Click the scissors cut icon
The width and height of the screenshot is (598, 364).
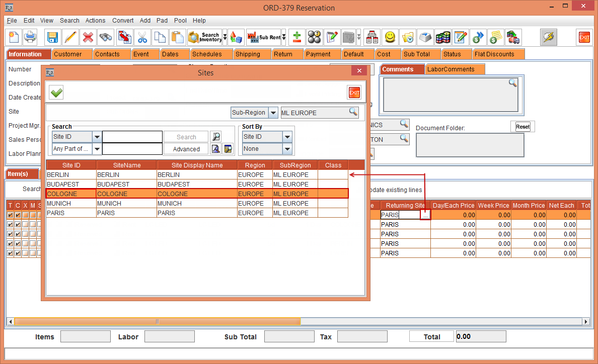pyautogui.click(x=142, y=37)
